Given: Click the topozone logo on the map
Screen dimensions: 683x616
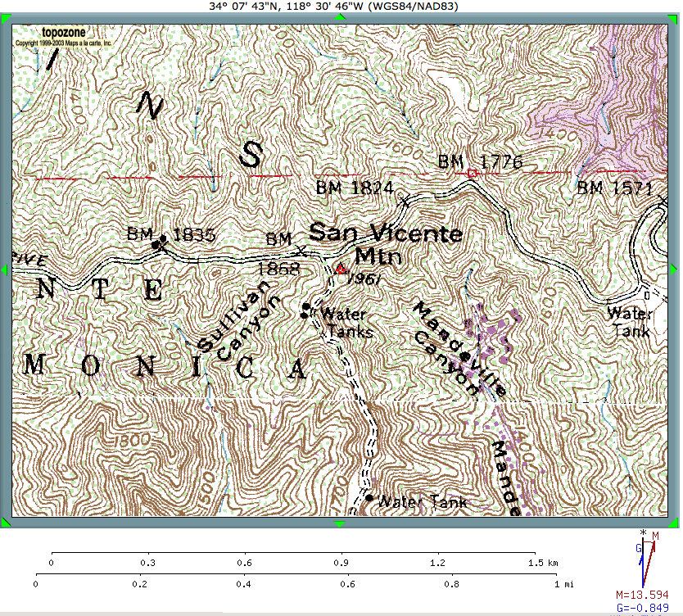Looking at the screenshot, I should pyautogui.click(x=66, y=34).
